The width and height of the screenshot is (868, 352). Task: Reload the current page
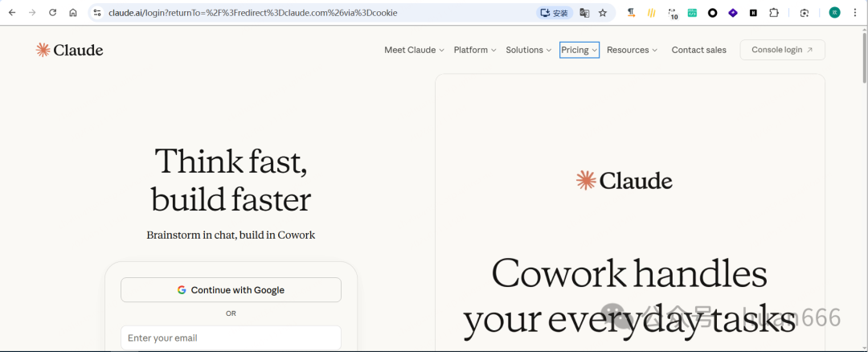tap(52, 13)
